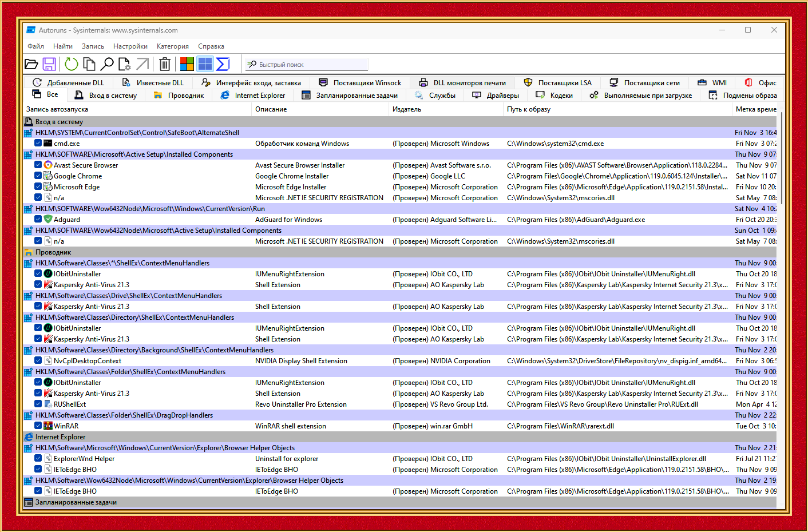Sort by Описание column header

320,109
